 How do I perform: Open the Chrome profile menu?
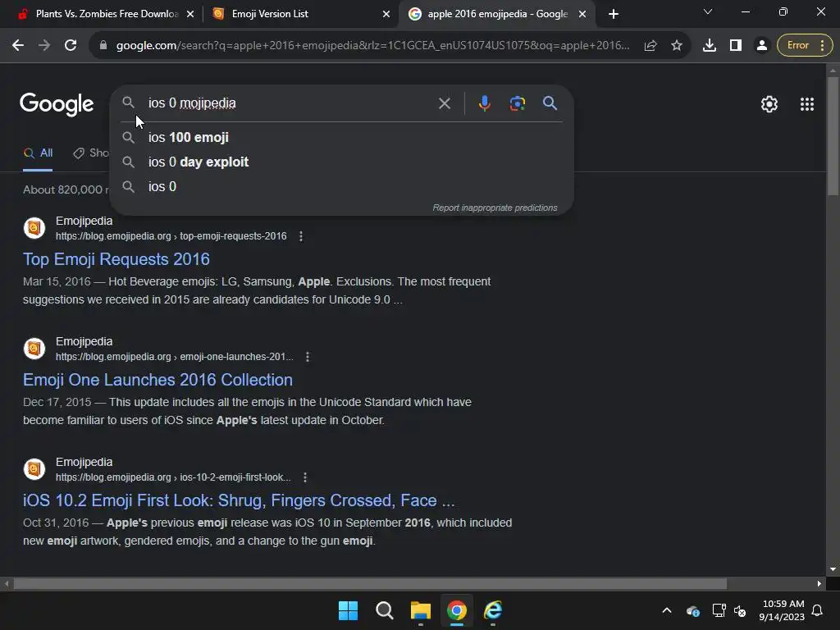point(762,46)
